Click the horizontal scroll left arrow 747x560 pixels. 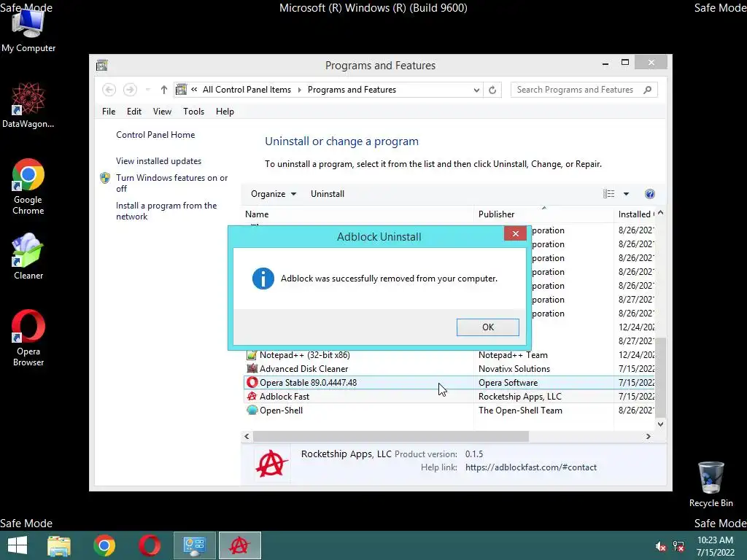(247, 436)
